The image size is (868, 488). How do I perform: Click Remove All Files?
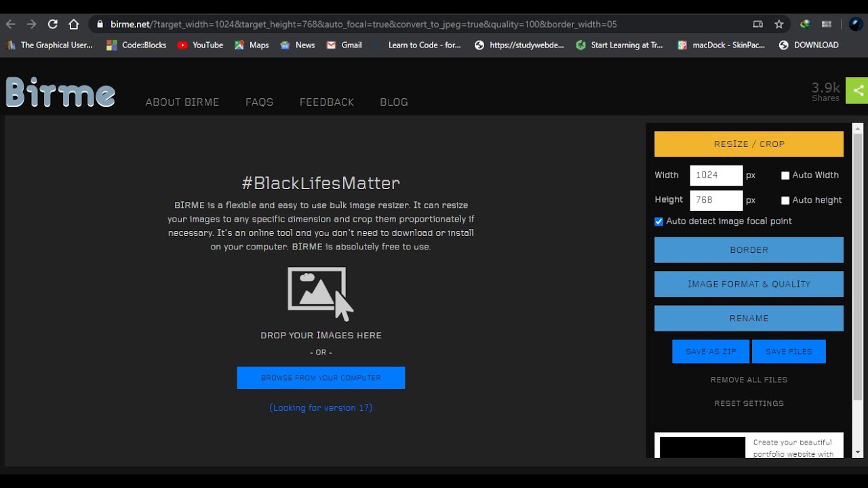[749, 380]
